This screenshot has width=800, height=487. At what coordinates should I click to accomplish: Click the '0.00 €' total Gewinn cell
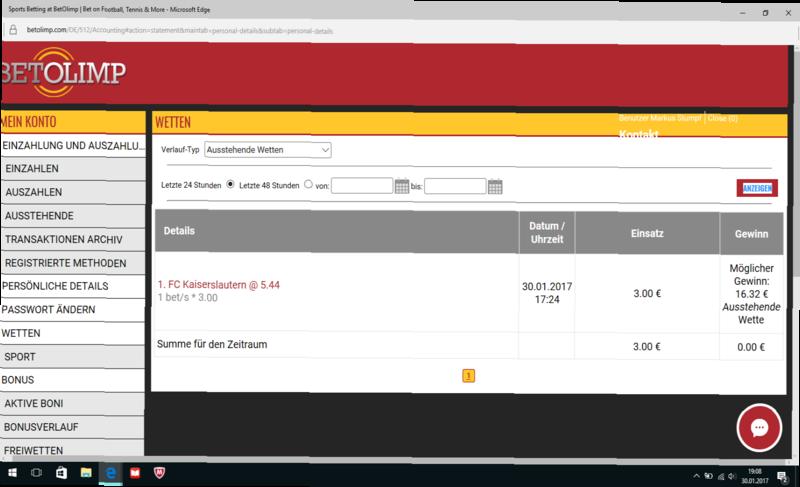tap(751, 347)
